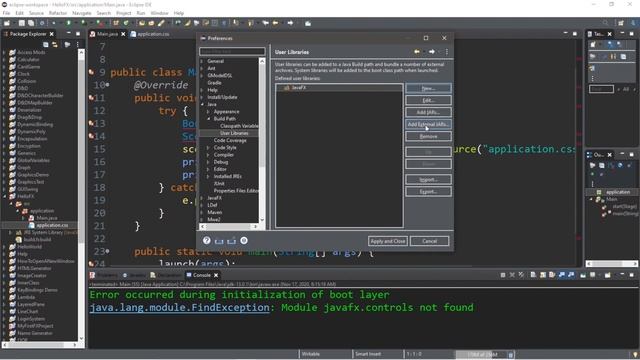Click the New... button in User Libraries
This screenshot has width=640, height=360.
click(x=428, y=88)
